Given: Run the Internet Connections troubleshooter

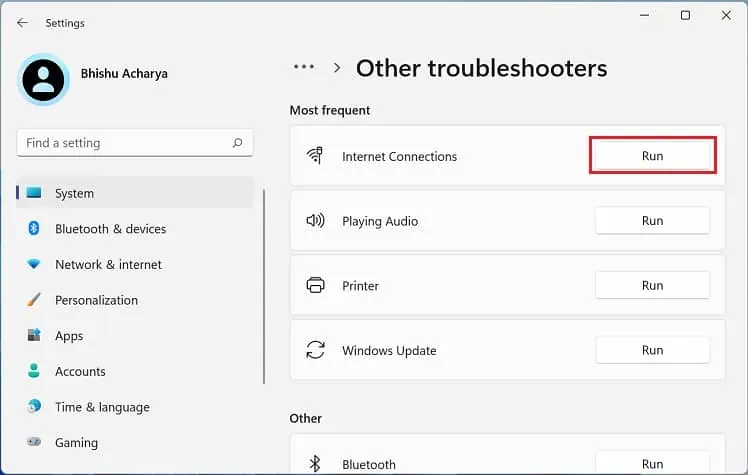Looking at the screenshot, I should [x=652, y=156].
